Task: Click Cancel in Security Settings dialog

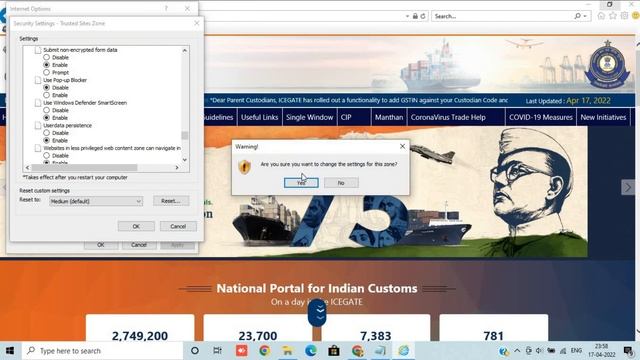Action: point(178,226)
